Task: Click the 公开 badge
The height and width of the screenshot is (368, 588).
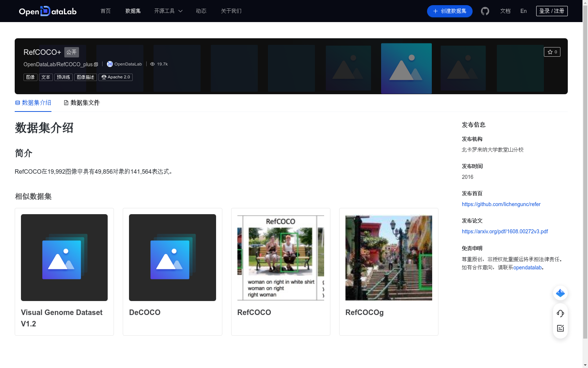Action: [72, 52]
